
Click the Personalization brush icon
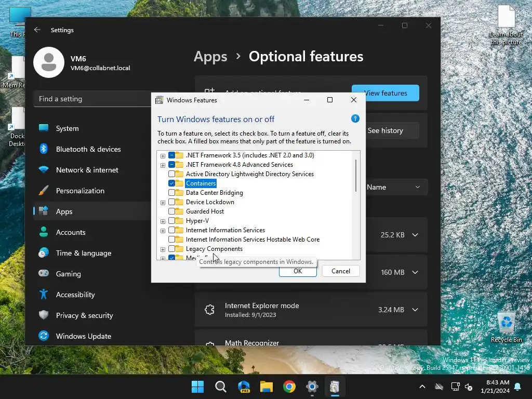click(x=44, y=190)
